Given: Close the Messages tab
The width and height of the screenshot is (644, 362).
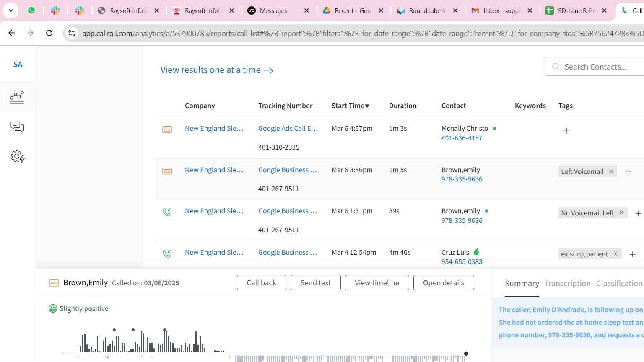Looking at the screenshot, I should click(x=306, y=10).
